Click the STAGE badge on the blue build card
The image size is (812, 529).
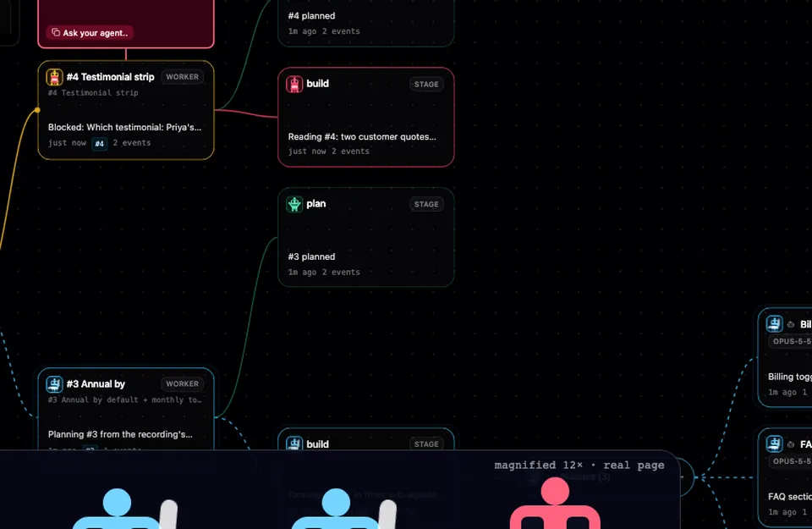(x=426, y=444)
